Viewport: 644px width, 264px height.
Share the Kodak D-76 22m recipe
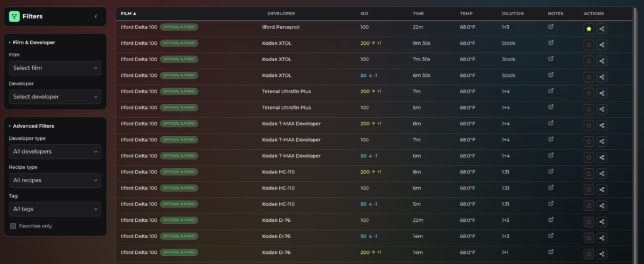tap(602, 222)
